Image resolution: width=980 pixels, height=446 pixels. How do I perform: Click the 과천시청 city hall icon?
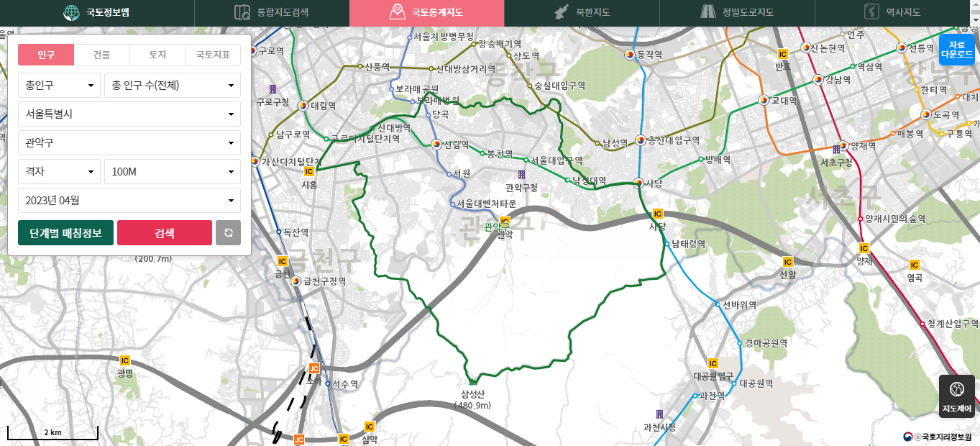click(659, 414)
